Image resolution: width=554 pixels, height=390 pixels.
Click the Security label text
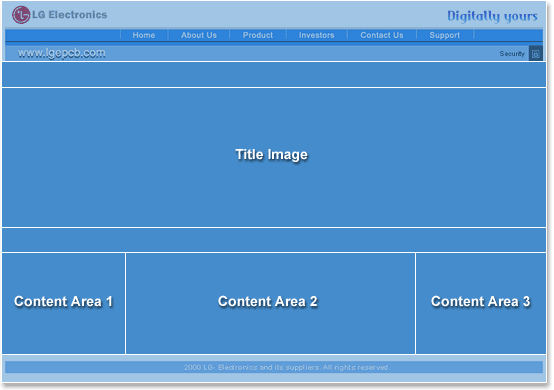pyautogui.click(x=512, y=54)
